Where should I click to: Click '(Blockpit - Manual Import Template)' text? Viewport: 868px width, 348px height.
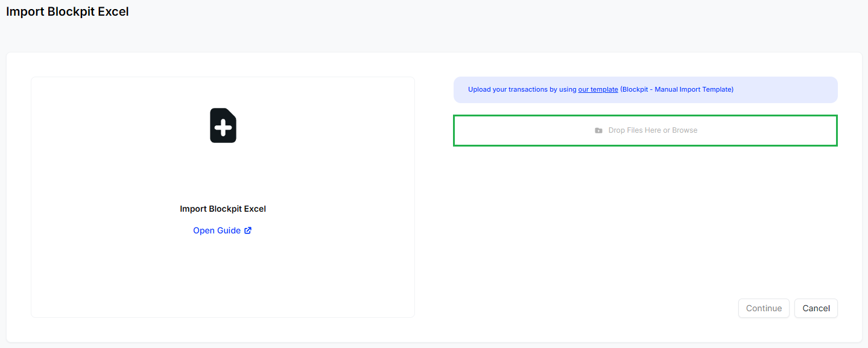(x=677, y=89)
